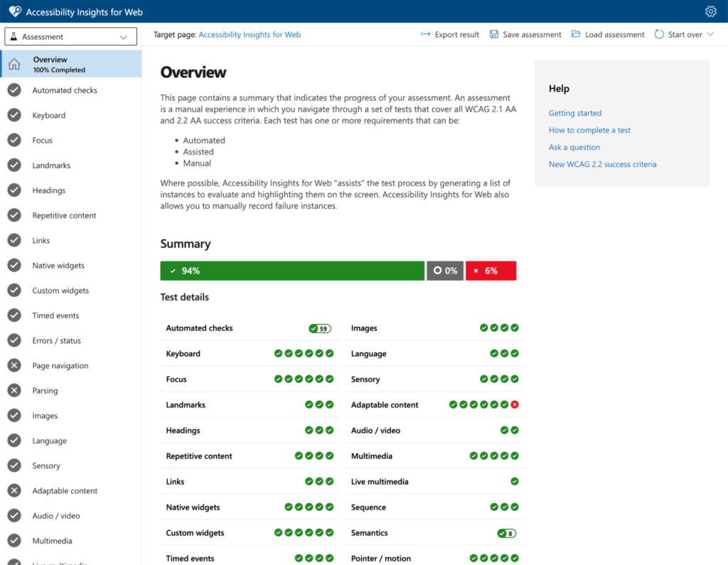Click the green 94% progress segment

tap(291, 271)
